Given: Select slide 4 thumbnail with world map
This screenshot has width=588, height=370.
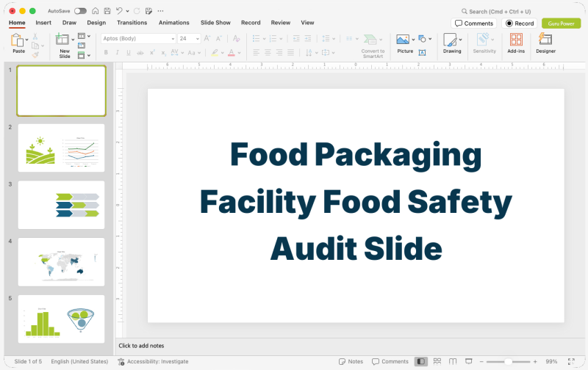Looking at the screenshot, I should click(x=61, y=262).
